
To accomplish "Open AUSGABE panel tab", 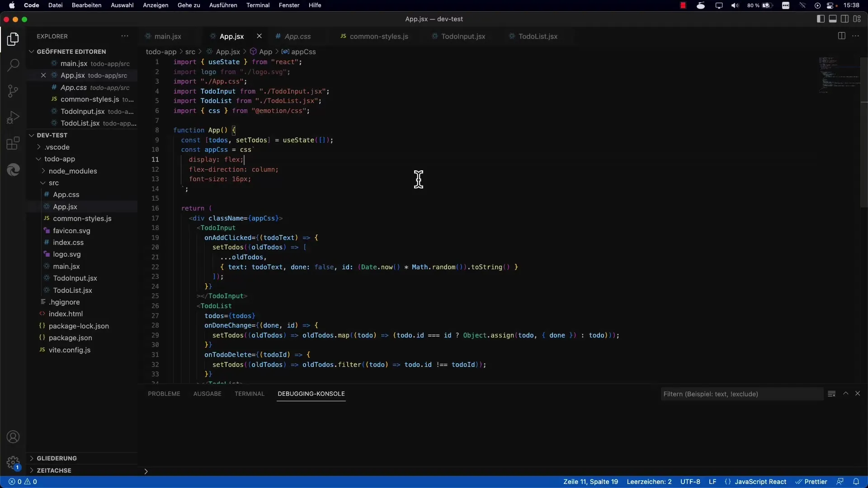I will 208,394.
